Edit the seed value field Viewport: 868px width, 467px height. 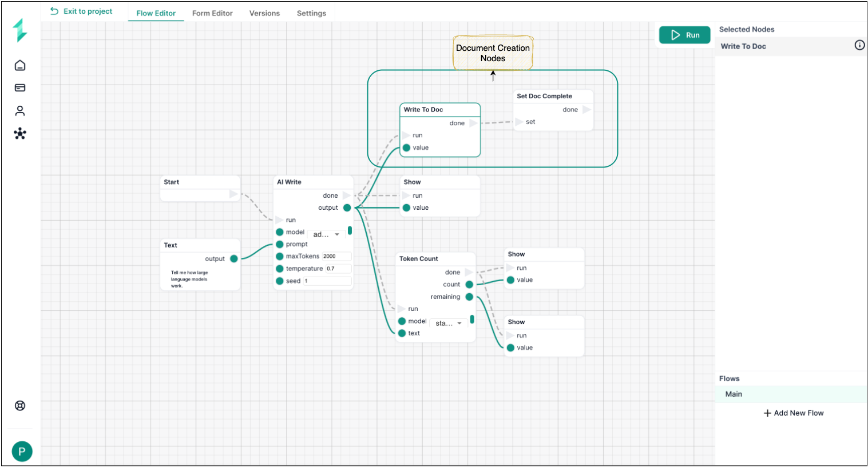pyautogui.click(x=327, y=281)
